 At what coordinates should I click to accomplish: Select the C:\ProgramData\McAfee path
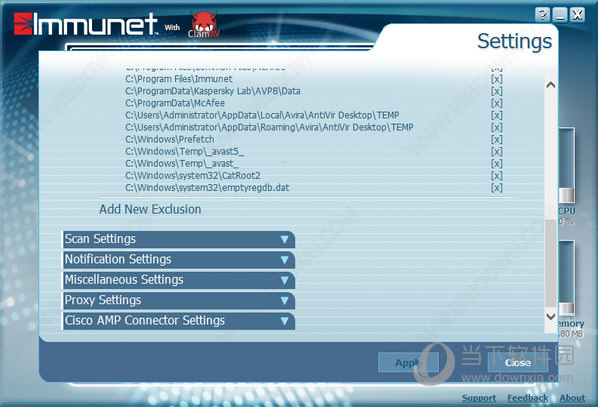[x=175, y=103]
